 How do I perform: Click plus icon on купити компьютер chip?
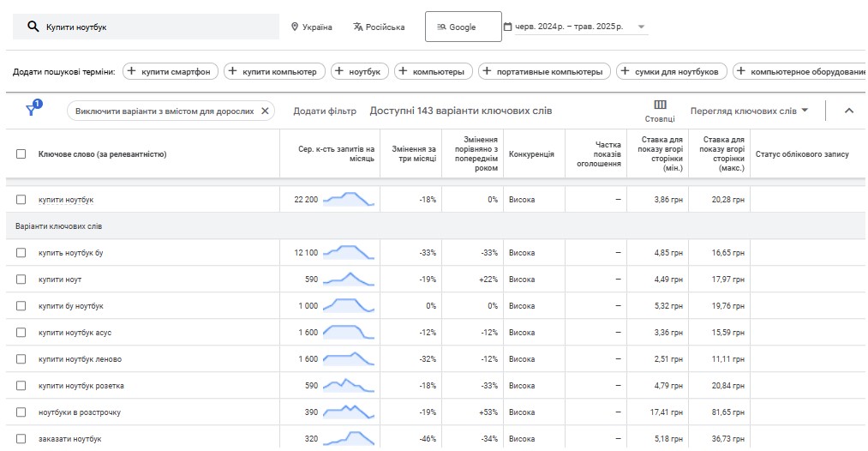[233, 71]
